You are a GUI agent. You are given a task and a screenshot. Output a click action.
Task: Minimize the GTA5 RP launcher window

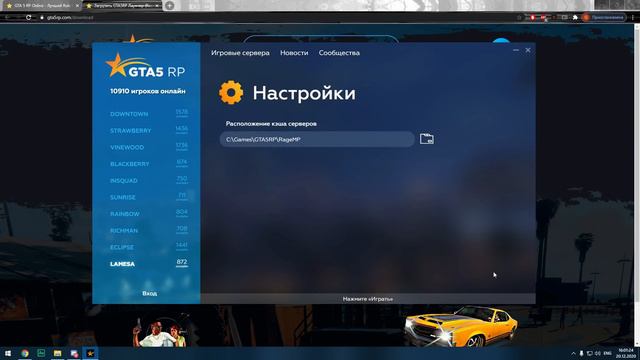(516, 50)
